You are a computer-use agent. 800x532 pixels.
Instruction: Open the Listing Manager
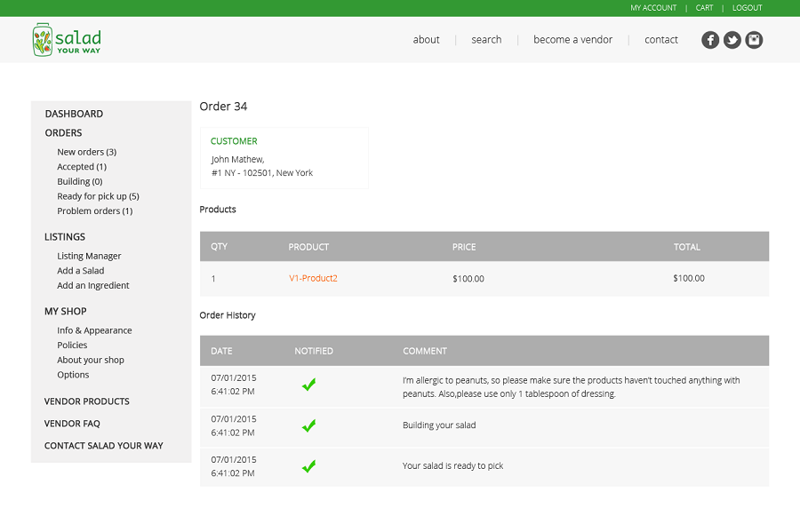tap(89, 256)
